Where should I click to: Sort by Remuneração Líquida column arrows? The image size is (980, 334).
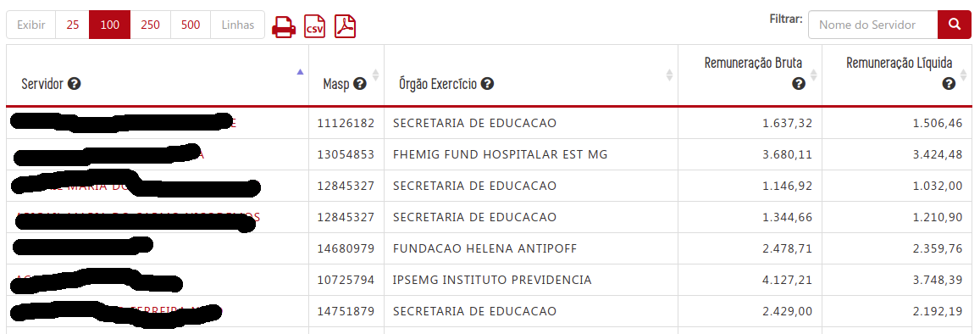(963, 75)
